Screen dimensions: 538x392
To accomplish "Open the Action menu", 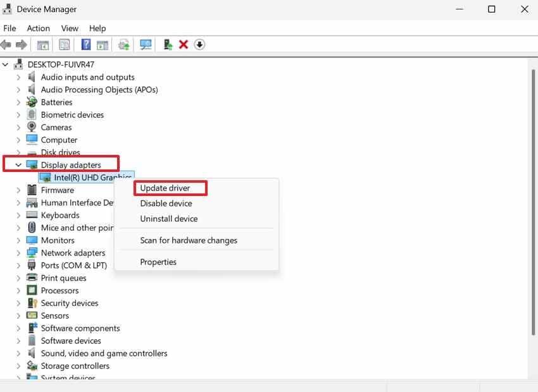I will (39, 28).
